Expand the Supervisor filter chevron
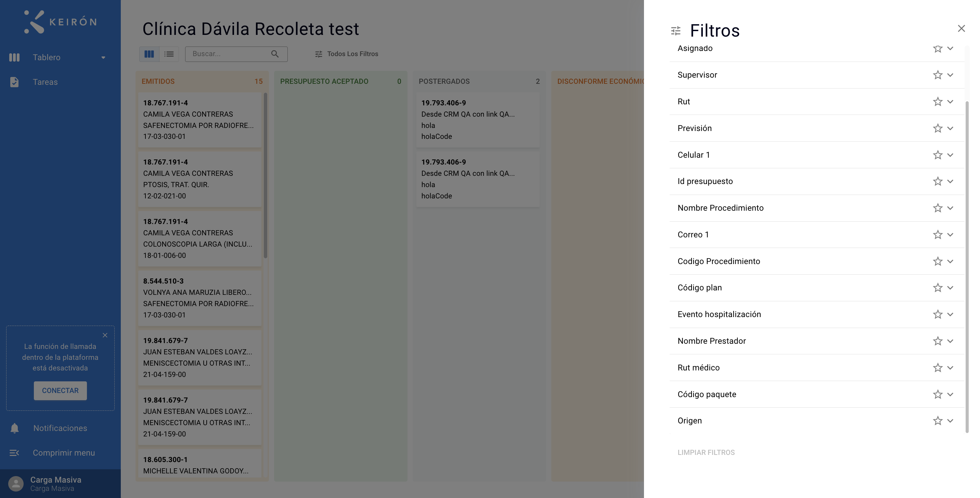Image resolution: width=980 pixels, height=498 pixels. (x=950, y=75)
